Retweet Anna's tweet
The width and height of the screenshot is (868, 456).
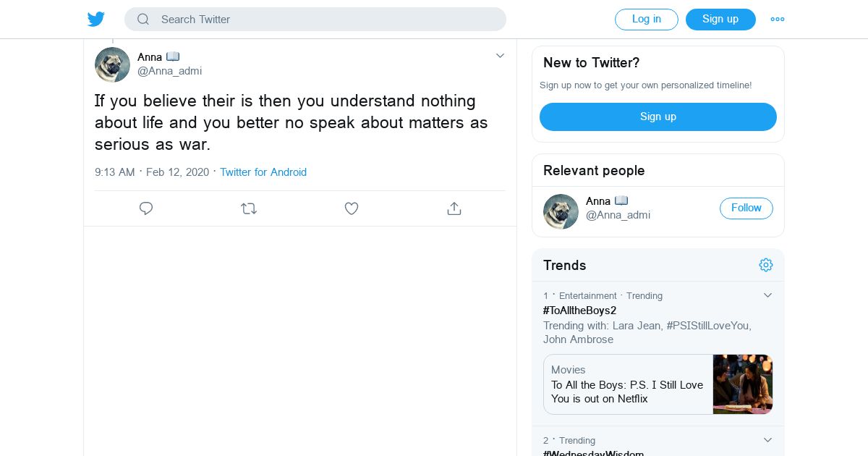[x=249, y=208]
